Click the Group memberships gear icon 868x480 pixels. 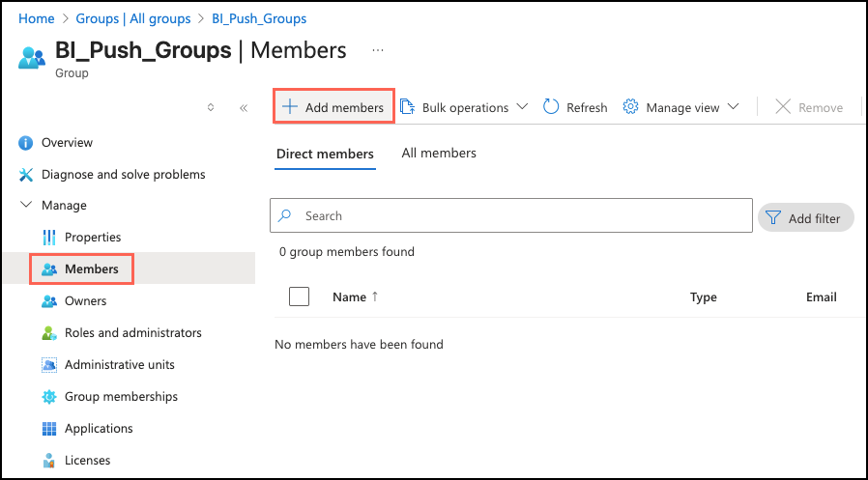coord(49,397)
